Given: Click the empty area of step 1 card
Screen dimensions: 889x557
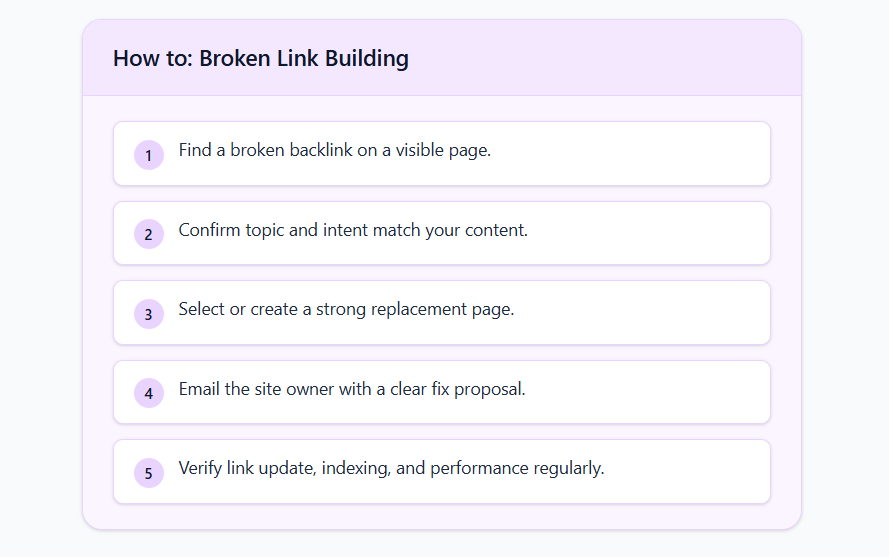Looking at the screenshot, I should pyautogui.click(x=629, y=154).
